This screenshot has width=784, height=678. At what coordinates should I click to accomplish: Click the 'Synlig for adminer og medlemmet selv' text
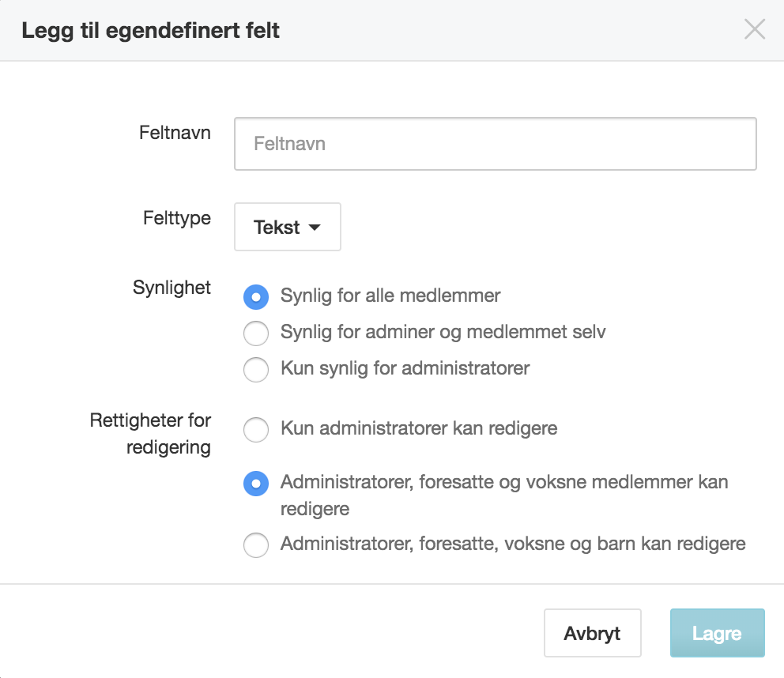[443, 332]
